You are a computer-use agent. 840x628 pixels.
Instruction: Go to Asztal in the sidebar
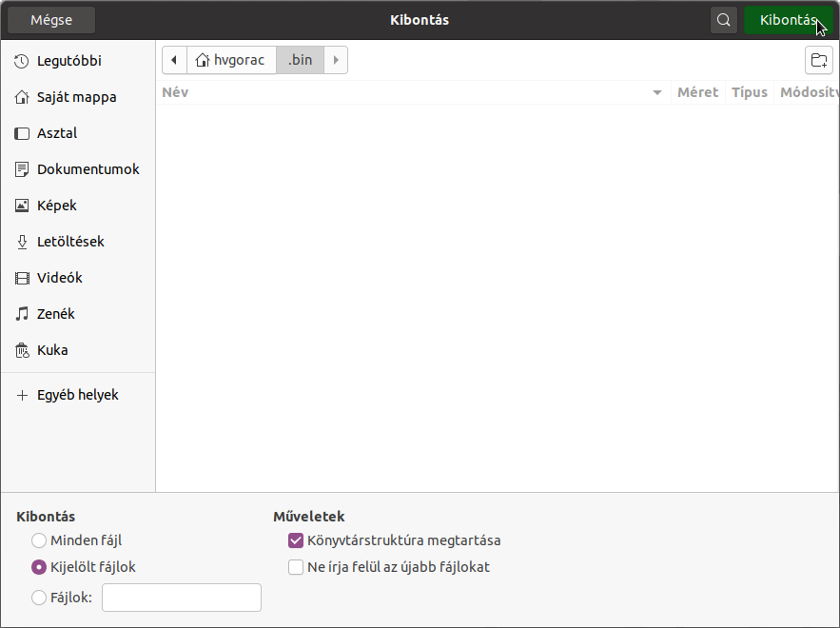click(78, 133)
